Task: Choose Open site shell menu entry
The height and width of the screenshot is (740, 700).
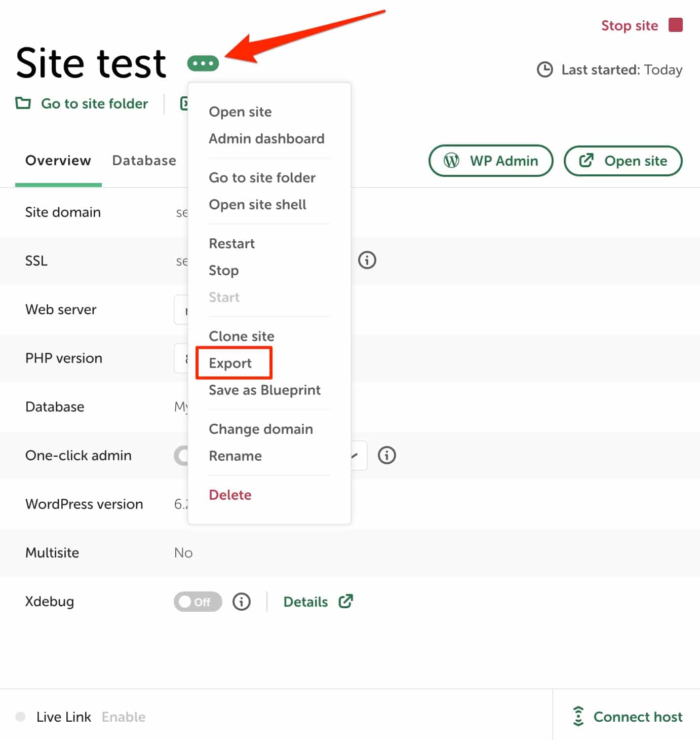Action: [x=257, y=204]
